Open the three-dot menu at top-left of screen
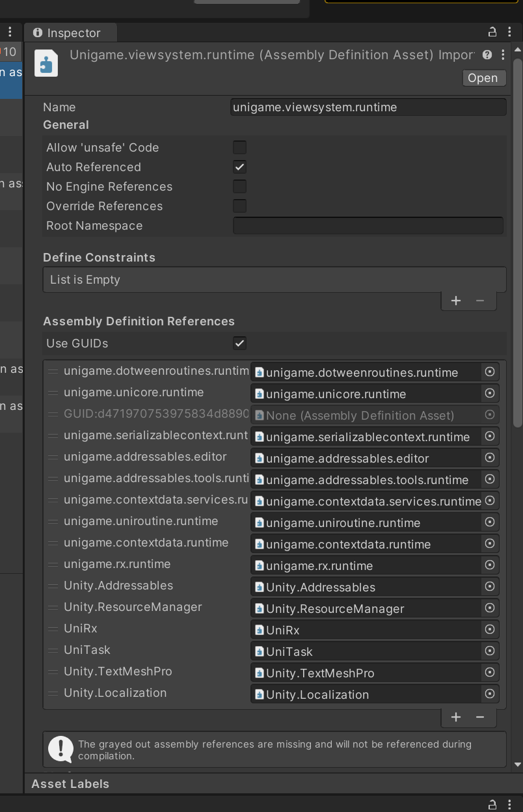 pos(9,32)
